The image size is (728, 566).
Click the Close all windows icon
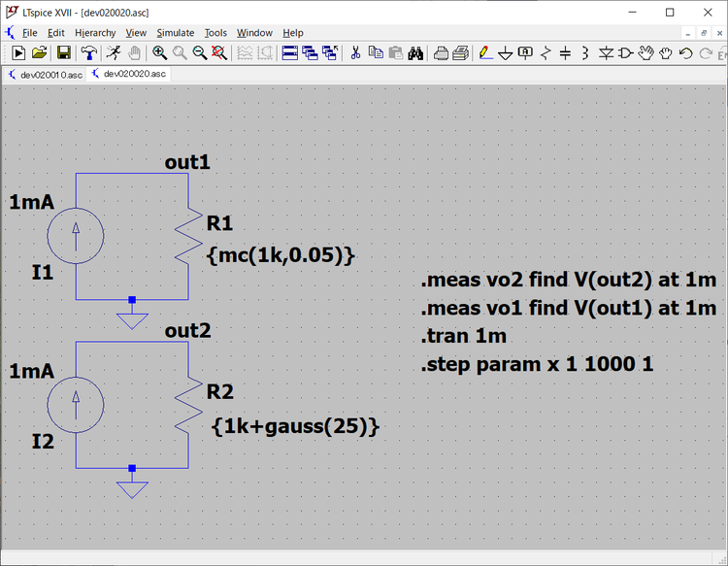coord(330,53)
